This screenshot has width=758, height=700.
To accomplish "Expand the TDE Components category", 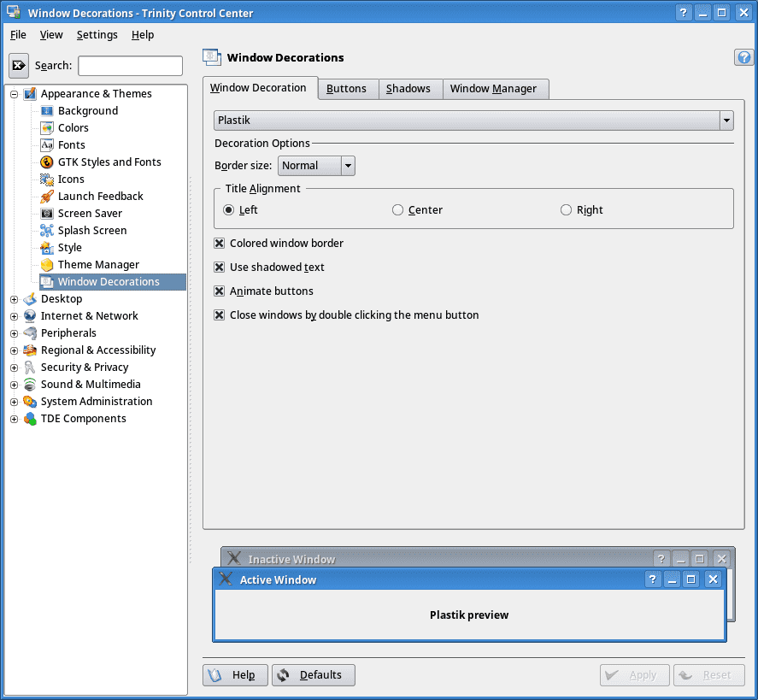I will [x=14, y=419].
